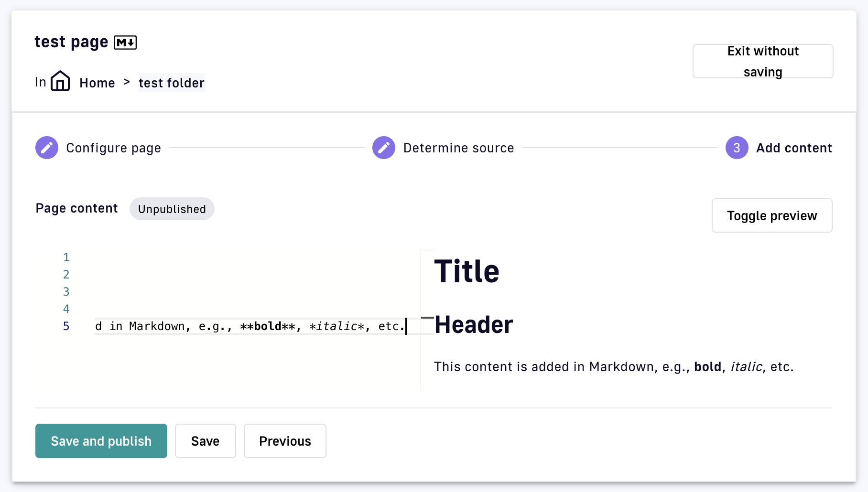Click the breadcrumb chevron separator
The width and height of the screenshot is (868, 492).
(127, 82)
